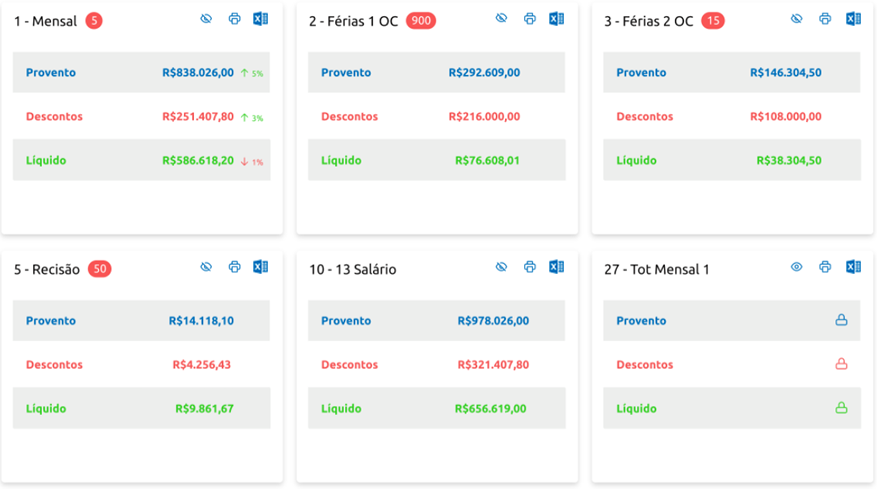Print the 1 - Mensal card
The image size is (877, 489).
234,19
